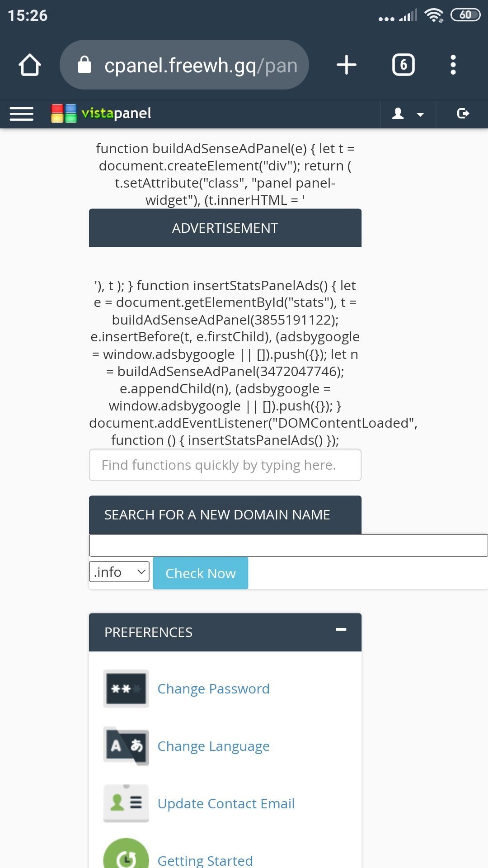Viewport: 488px width, 868px height.
Task: Click the Check Now button
Action: [x=201, y=573]
